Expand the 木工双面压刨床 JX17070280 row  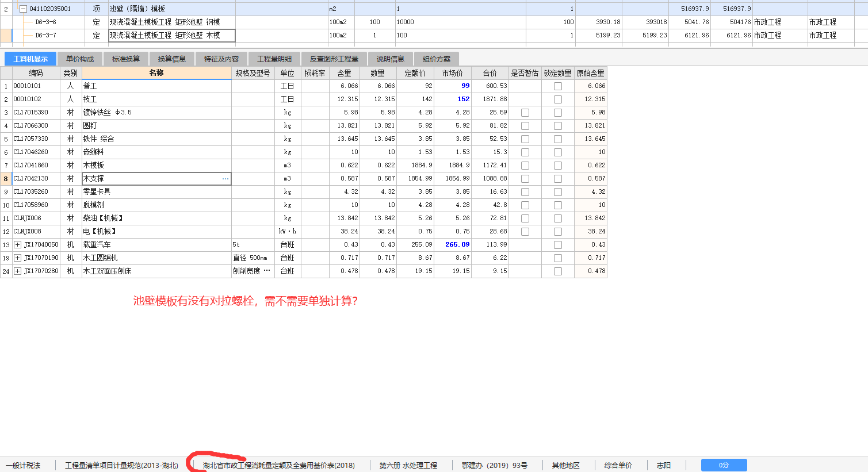tap(18, 271)
